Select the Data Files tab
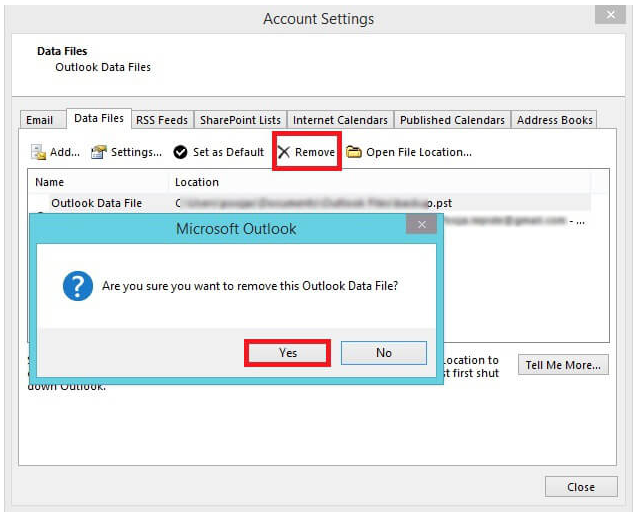This screenshot has width=639, height=517. [x=99, y=119]
